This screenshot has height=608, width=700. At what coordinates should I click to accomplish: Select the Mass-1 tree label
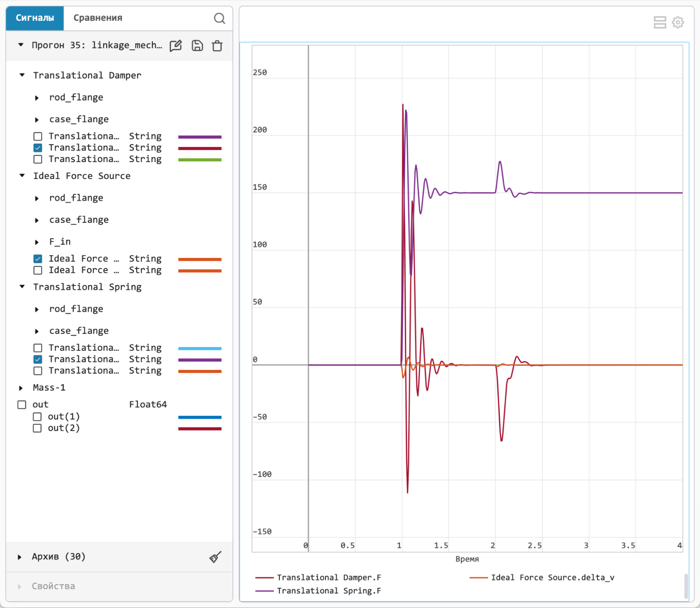tap(49, 387)
